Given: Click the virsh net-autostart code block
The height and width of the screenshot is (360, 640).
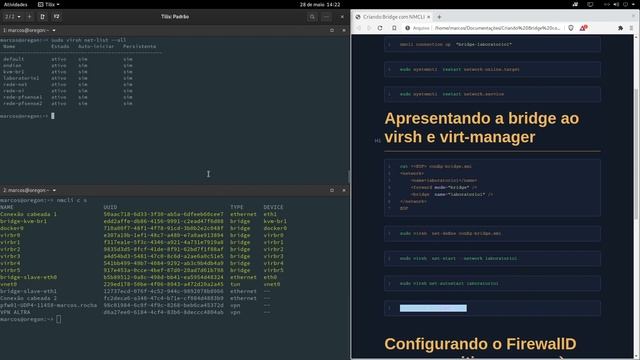Looking at the screenshot, I should pyautogui.click(x=492, y=283).
